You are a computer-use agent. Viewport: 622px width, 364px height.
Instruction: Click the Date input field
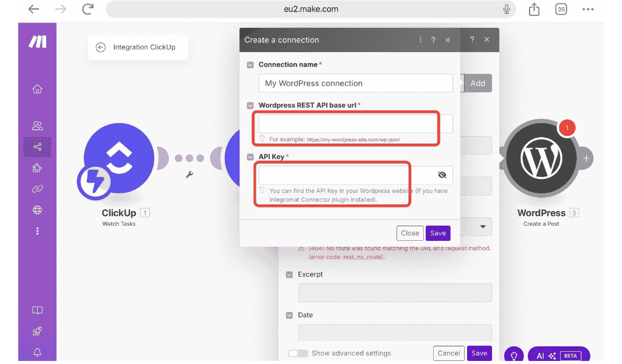click(395, 332)
